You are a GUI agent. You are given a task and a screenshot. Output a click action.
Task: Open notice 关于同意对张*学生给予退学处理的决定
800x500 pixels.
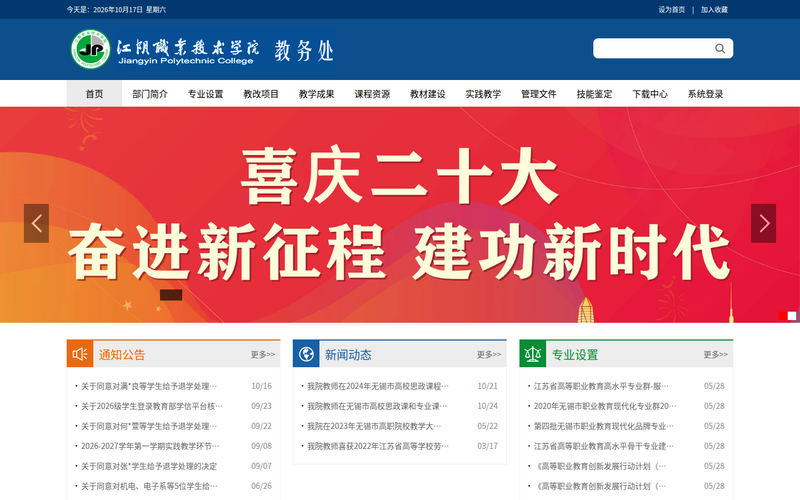(148, 466)
